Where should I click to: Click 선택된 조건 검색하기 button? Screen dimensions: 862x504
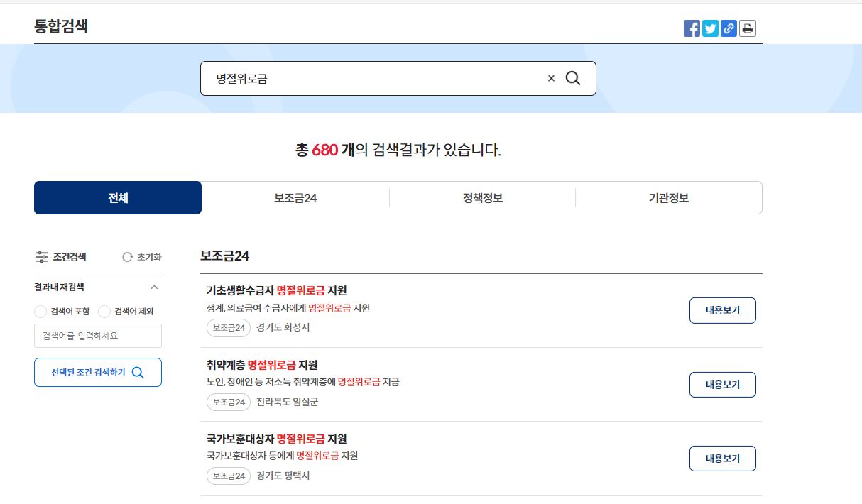coord(97,372)
